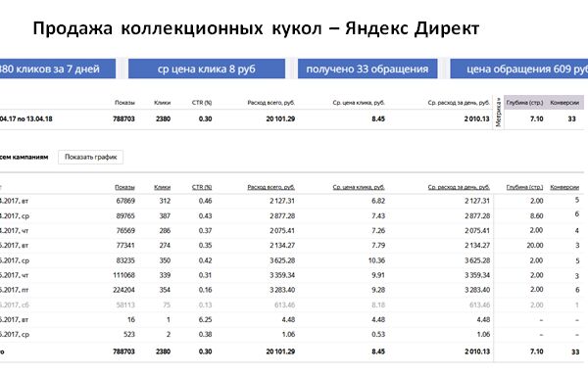This screenshot has width=588, height=375.
Task: Select the CTR value "0.46"
Action: (205, 201)
